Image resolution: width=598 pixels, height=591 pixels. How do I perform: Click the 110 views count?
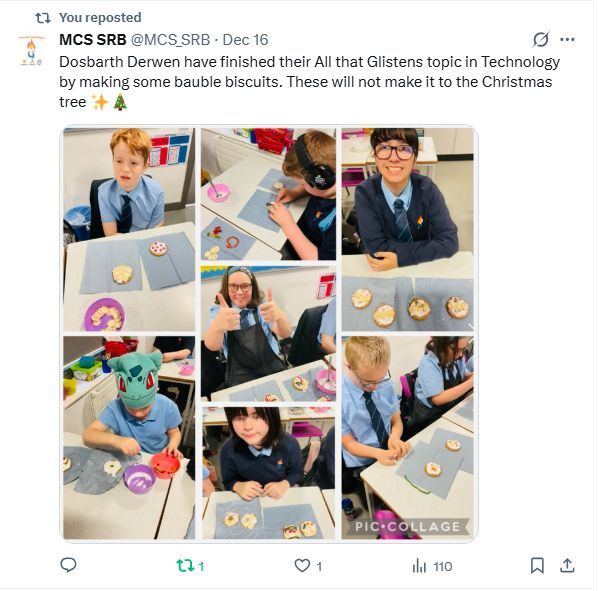pos(442,567)
